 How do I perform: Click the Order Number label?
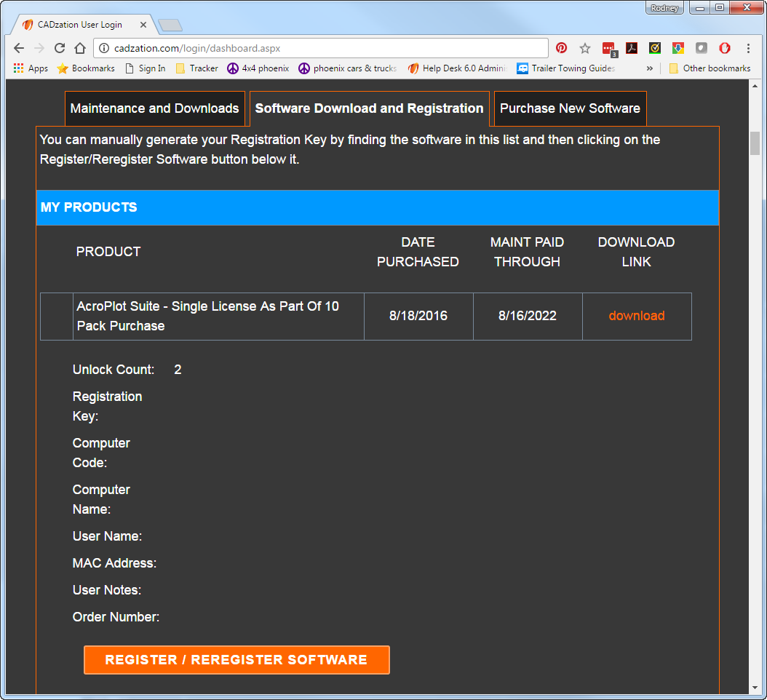tap(116, 617)
